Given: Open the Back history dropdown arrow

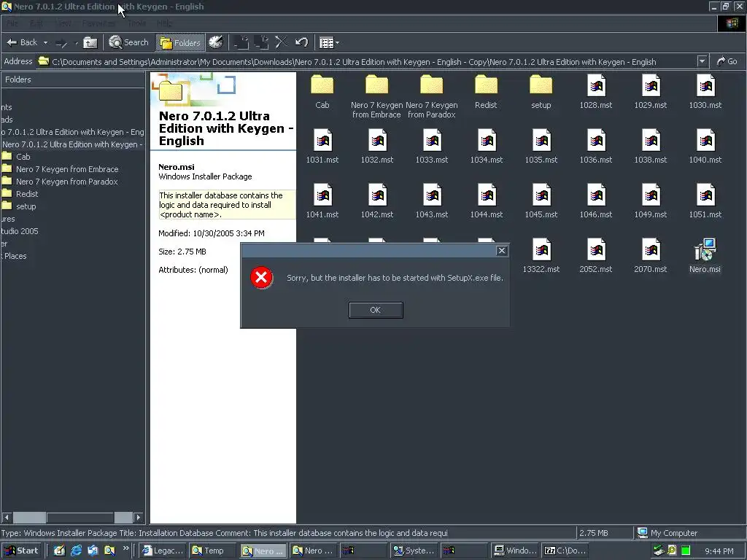Looking at the screenshot, I should pos(46,42).
